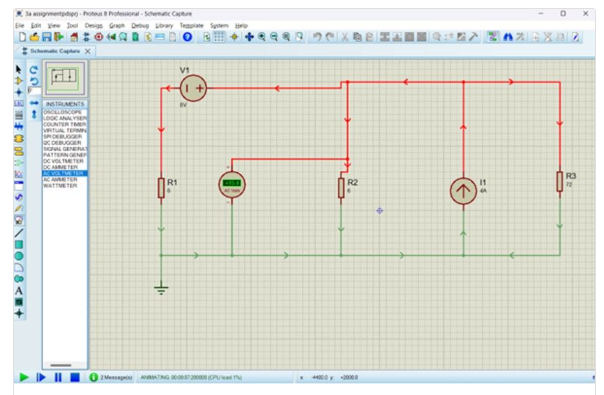Viewport: 604px width, 395px height.
Task: Select the 2D Graphics Circle tool
Action: click(18, 256)
